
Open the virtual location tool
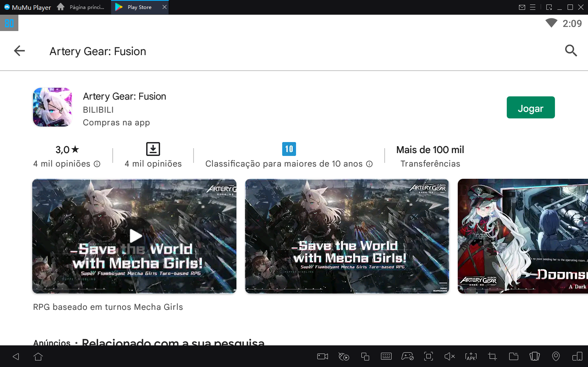[x=556, y=356]
